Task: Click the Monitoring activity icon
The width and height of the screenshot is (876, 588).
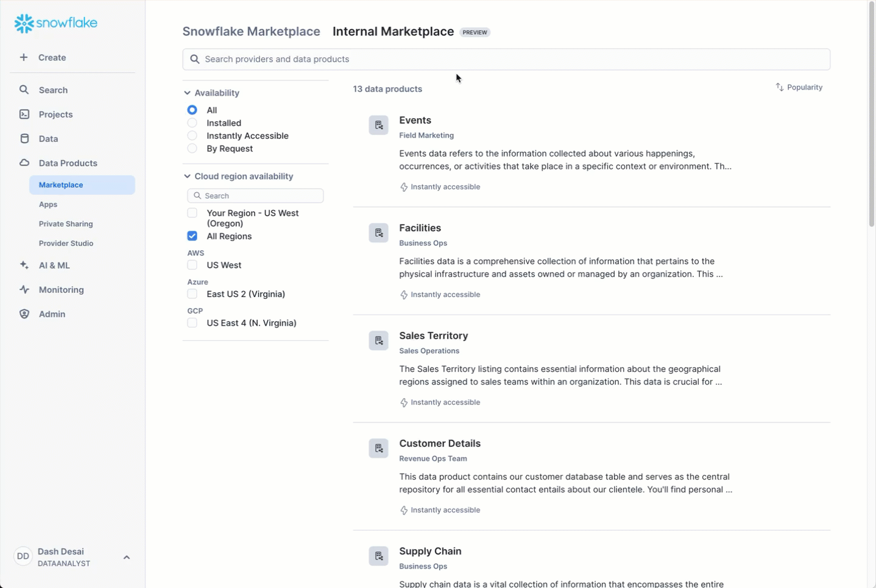Action: (x=24, y=290)
